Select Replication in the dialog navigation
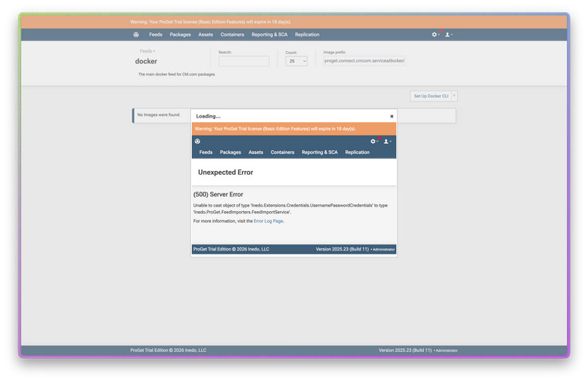 pos(357,152)
